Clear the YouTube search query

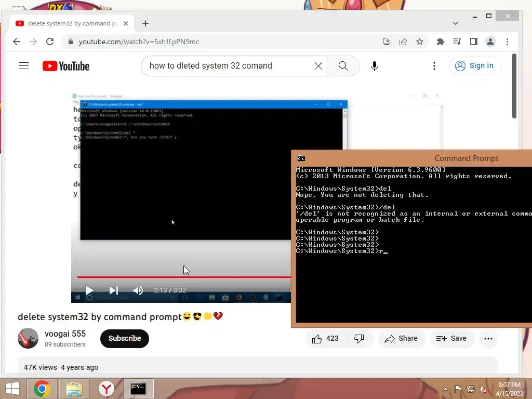coord(318,66)
